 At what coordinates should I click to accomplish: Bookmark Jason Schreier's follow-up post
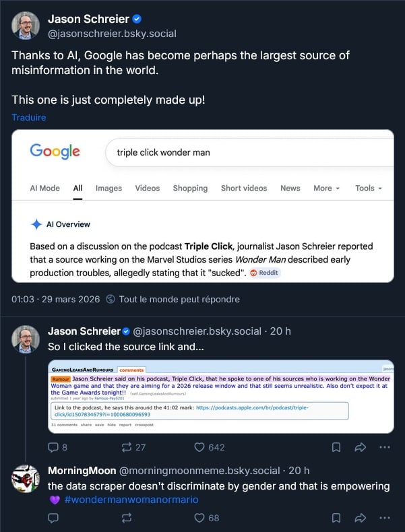(x=336, y=446)
